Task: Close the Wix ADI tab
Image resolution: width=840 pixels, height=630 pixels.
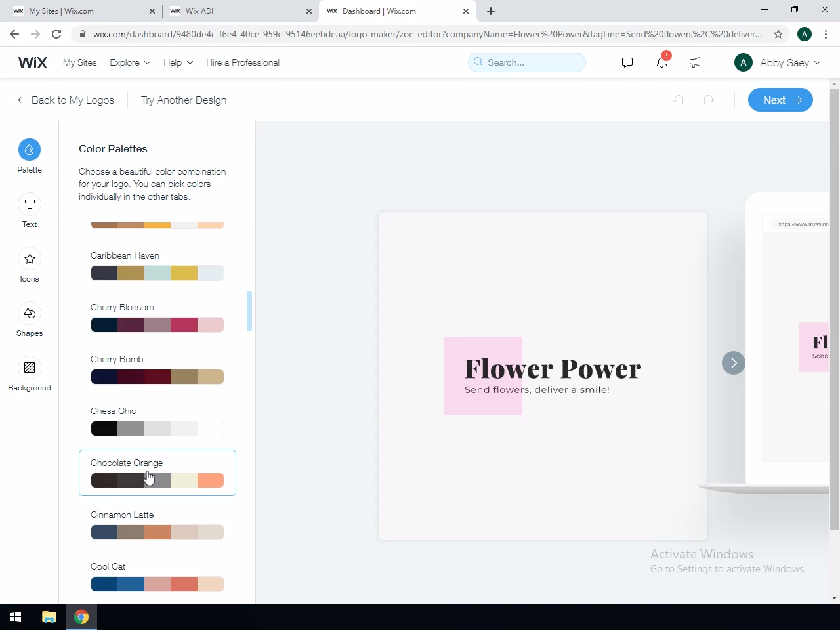Action: pos(309,11)
